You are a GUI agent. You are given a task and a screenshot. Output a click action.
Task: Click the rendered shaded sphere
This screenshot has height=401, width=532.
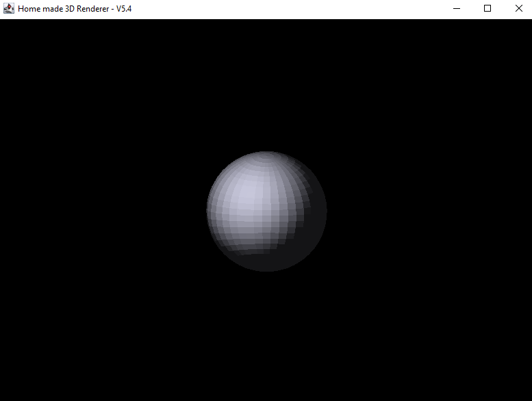[x=266, y=211]
